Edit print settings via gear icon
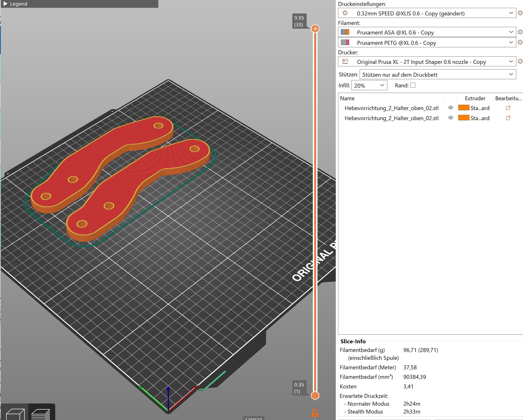This screenshot has width=523, height=420. click(520, 13)
